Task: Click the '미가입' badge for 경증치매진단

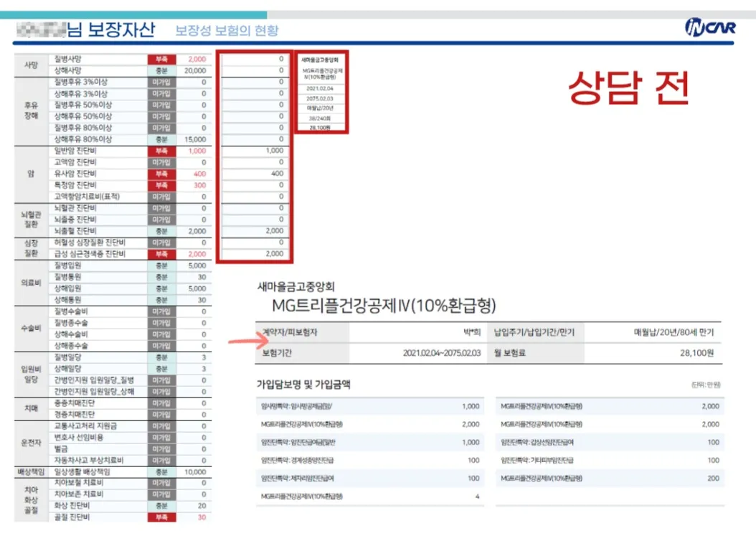Action: [161, 415]
